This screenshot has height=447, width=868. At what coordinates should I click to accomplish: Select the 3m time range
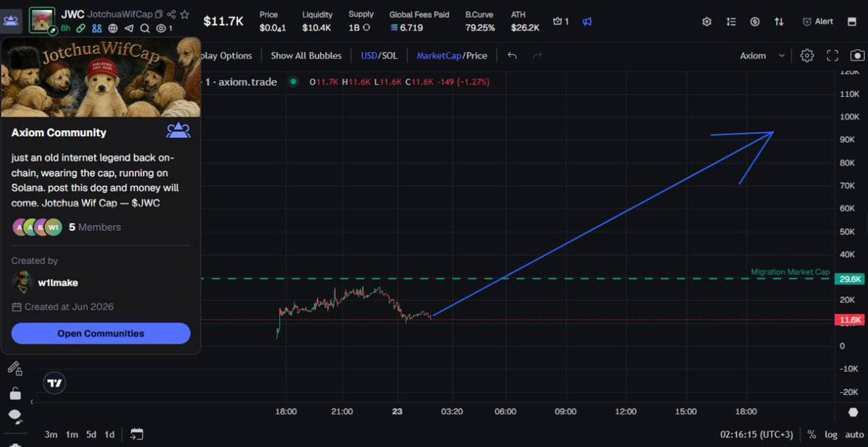tap(51, 435)
